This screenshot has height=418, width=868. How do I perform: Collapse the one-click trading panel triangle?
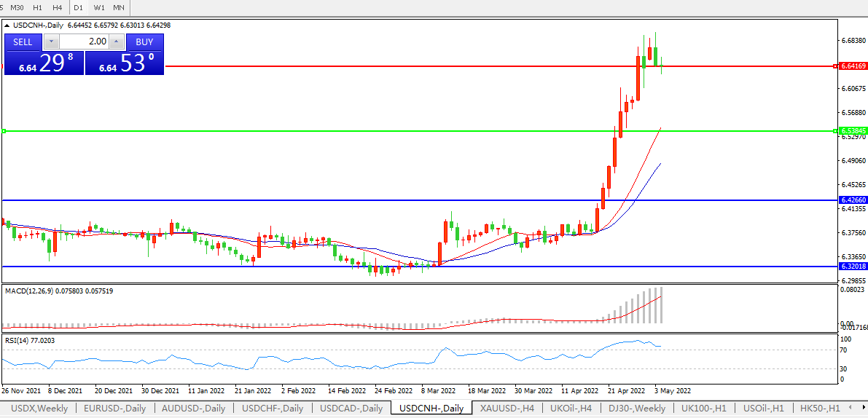[7, 25]
